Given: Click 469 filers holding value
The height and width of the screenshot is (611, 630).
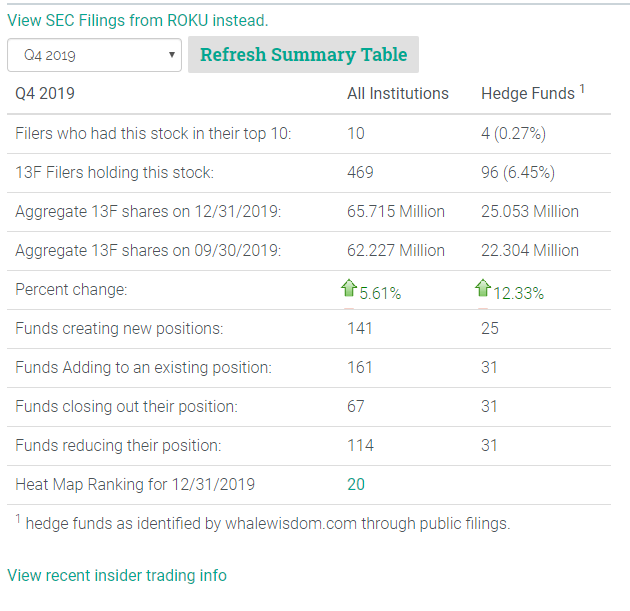Looking at the screenshot, I should (x=360, y=172).
